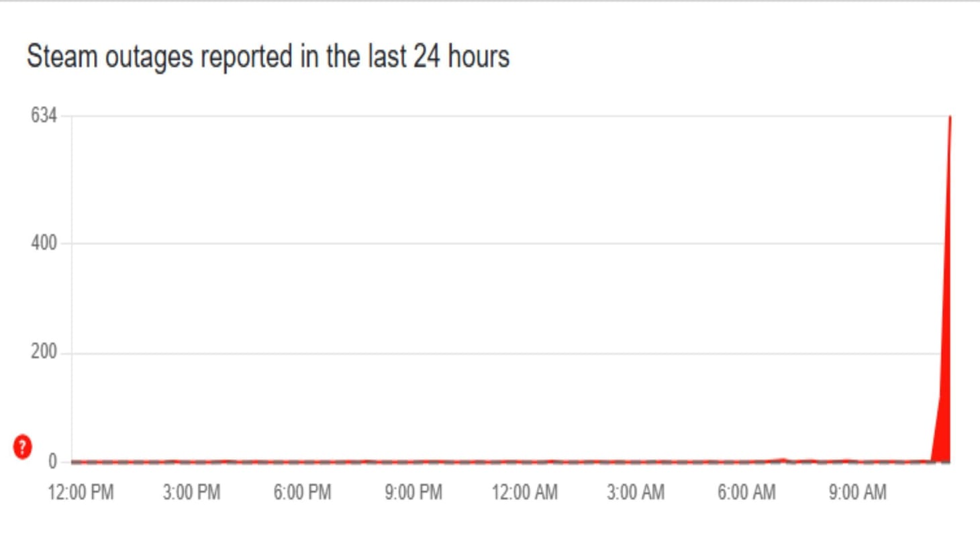Select the 200 y-axis label

(44, 352)
